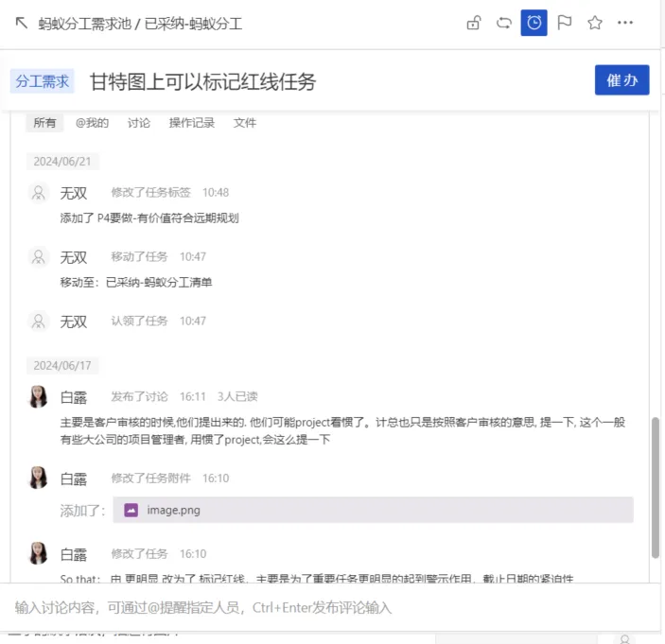Switch to the @我的 tab
The image size is (665, 644).
point(92,123)
